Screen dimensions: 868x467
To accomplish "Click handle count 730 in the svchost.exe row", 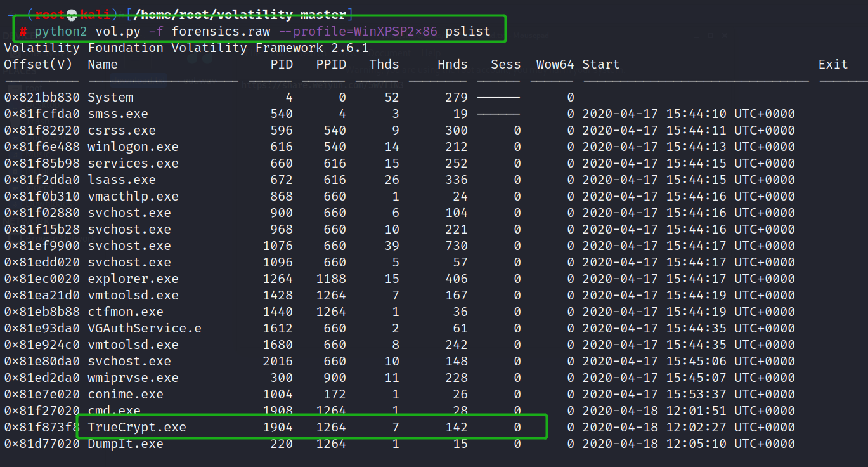I will [x=457, y=246].
